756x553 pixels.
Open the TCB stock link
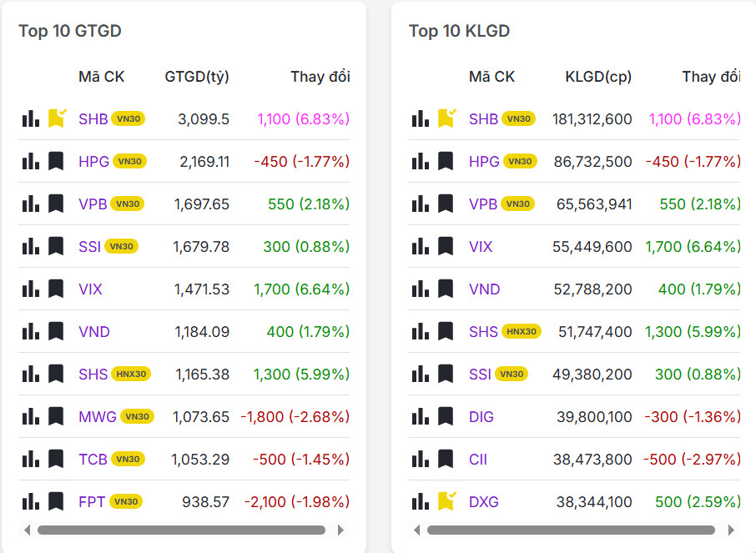point(93,459)
